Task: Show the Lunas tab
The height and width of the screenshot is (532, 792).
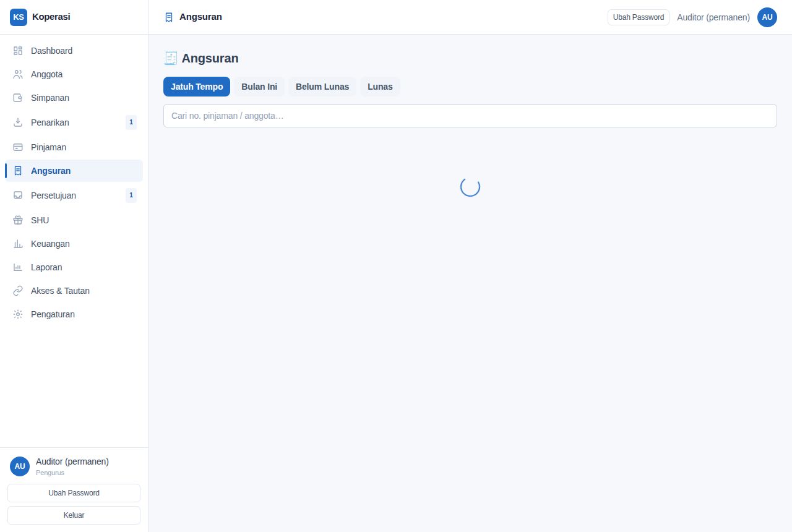Action: coord(380,87)
